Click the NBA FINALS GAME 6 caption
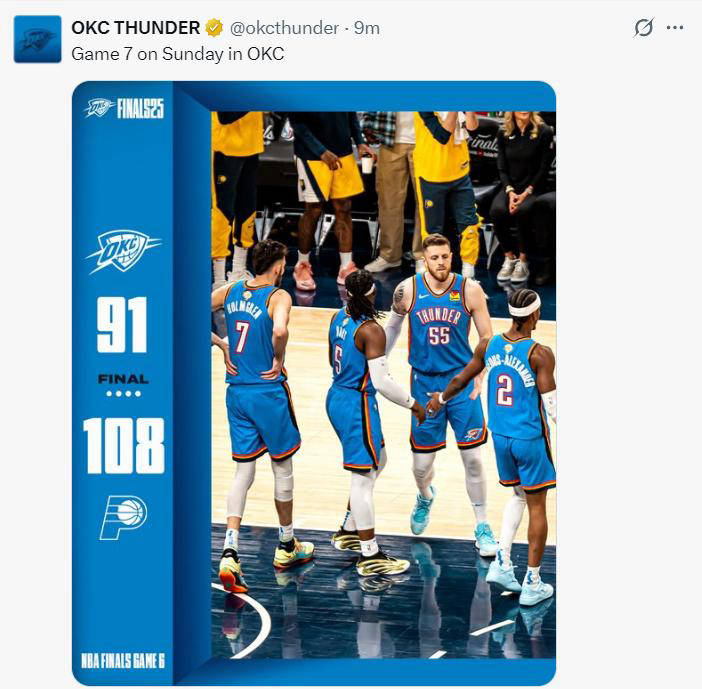 (123, 661)
